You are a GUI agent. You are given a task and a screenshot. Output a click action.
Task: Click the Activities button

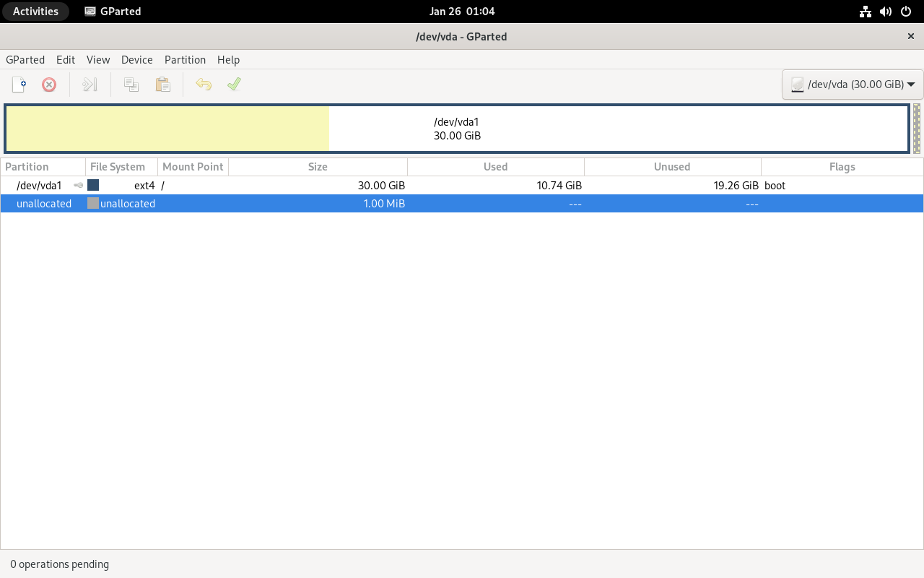pos(35,12)
